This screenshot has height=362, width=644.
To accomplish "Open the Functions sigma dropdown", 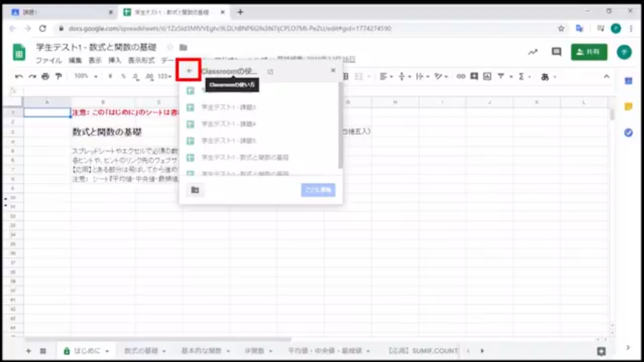I will click(x=524, y=76).
